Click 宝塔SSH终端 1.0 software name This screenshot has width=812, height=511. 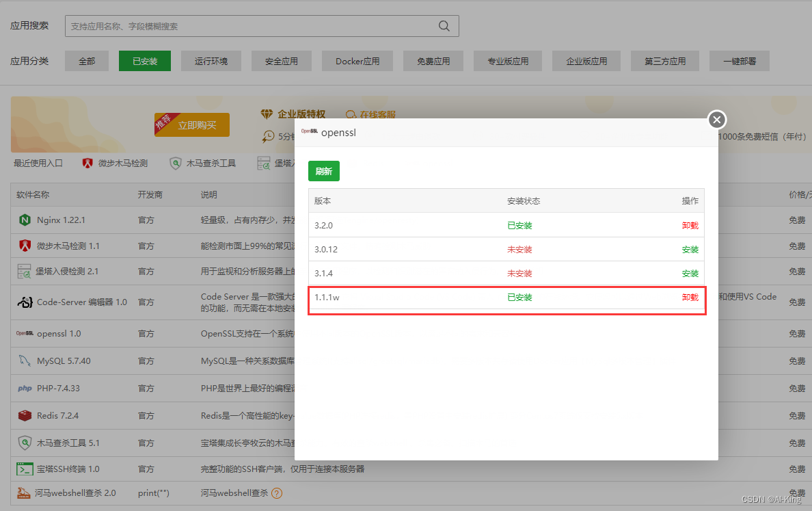68,469
